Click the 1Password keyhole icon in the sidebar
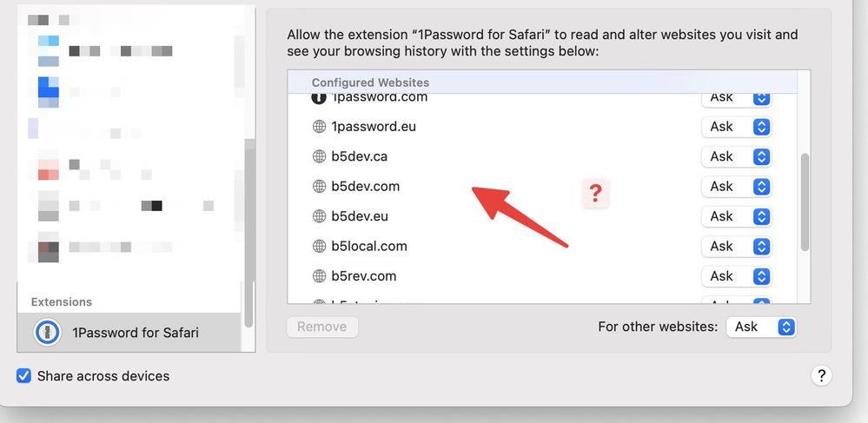868x423 pixels. [47, 332]
